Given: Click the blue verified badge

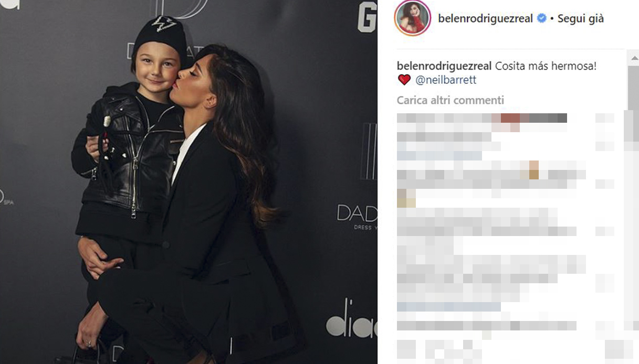Looking at the screenshot, I should click(541, 18).
